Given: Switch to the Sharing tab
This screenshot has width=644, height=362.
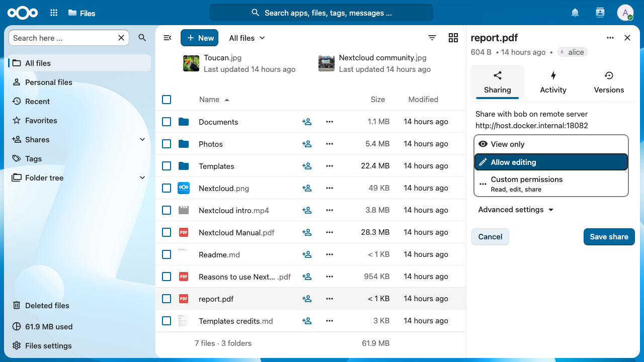Looking at the screenshot, I should [x=497, y=82].
